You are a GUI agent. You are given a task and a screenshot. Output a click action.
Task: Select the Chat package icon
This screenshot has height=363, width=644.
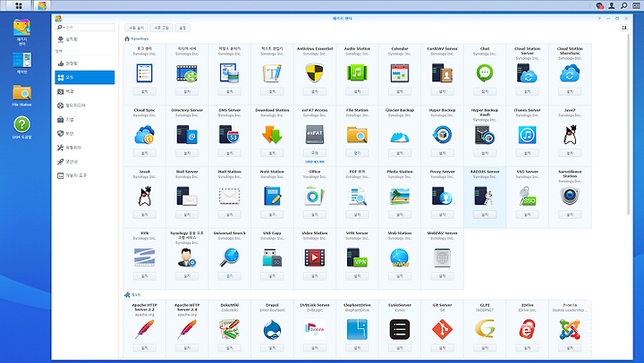pos(485,73)
